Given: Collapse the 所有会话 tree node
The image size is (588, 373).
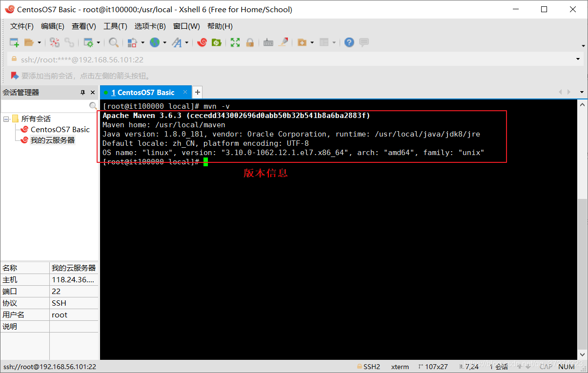Looking at the screenshot, I should coord(6,119).
